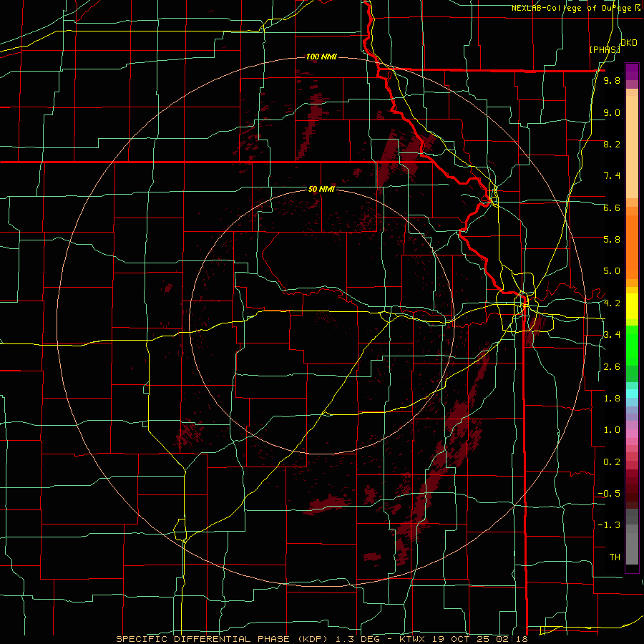
Task: Click the 7.4 value on the color scale
Action: pos(612,176)
